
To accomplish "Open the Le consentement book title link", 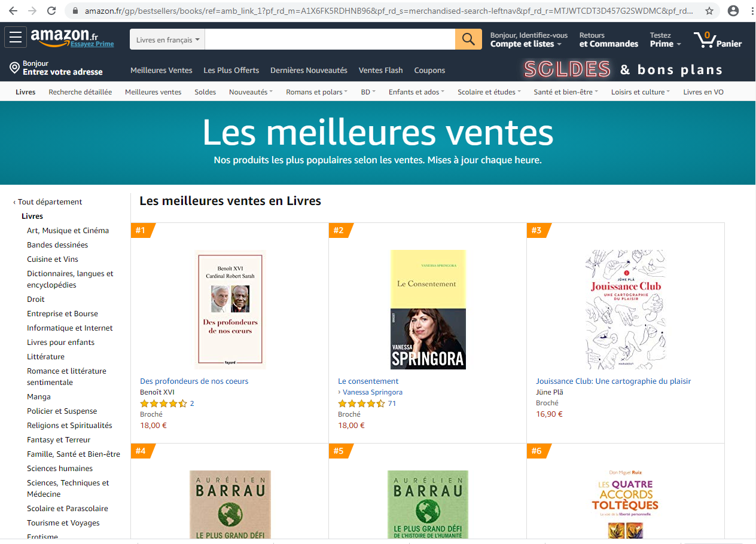I will [x=368, y=381].
